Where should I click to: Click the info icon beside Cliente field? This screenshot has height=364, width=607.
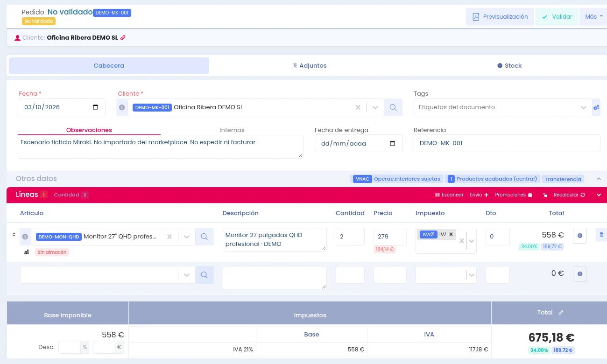[x=122, y=107]
